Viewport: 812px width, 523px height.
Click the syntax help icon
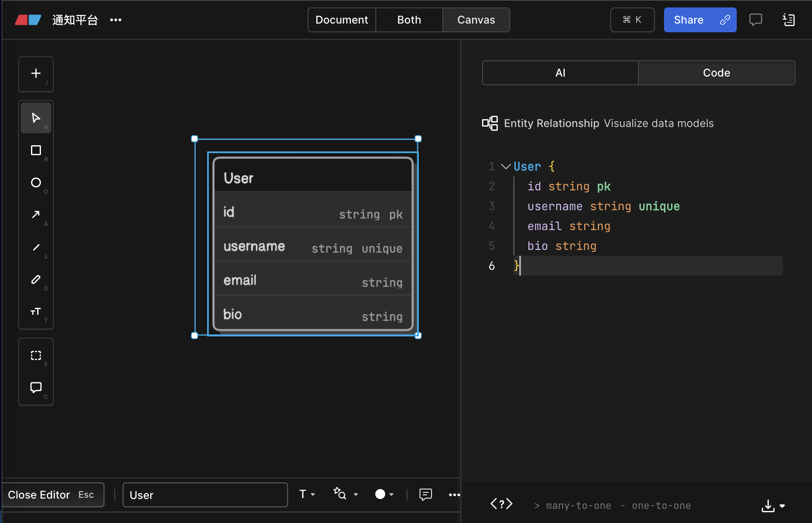coord(502,504)
